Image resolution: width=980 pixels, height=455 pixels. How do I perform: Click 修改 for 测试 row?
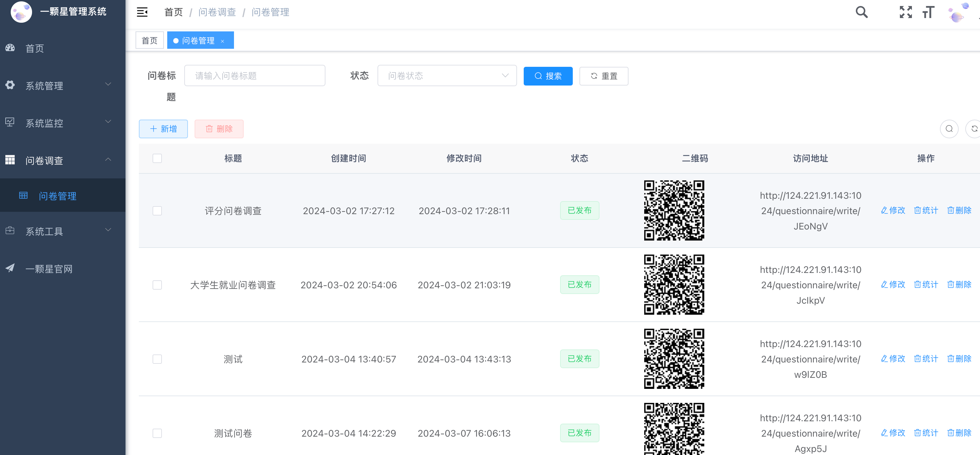click(893, 358)
